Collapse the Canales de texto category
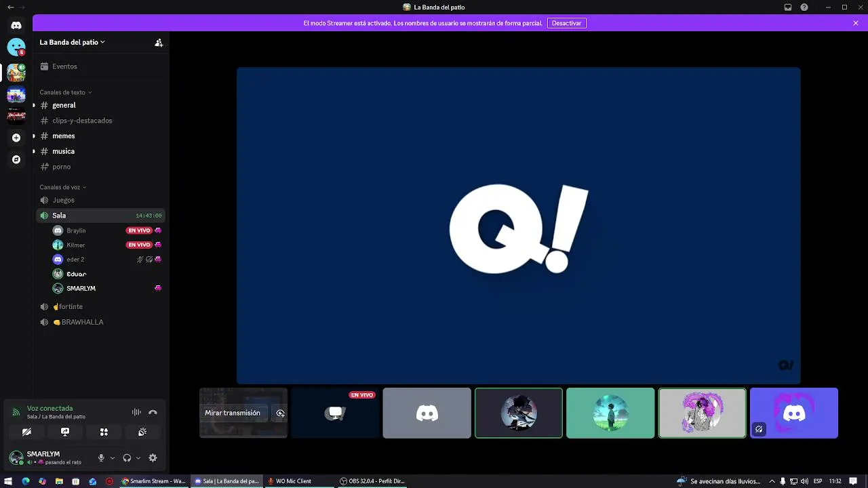Viewport: 868px width, 488px height. pyautogui.click(x=65, y=92)
